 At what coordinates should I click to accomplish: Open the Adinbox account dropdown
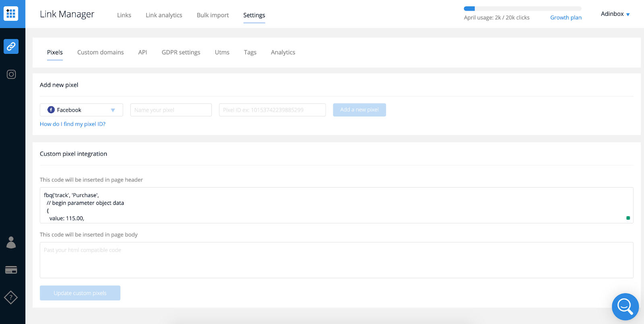[615, 14]
